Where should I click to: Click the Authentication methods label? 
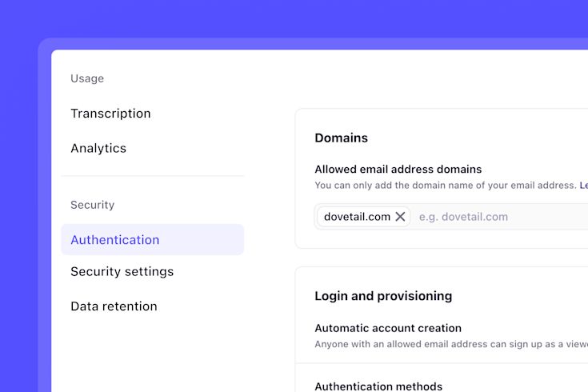tap(378, 386)
